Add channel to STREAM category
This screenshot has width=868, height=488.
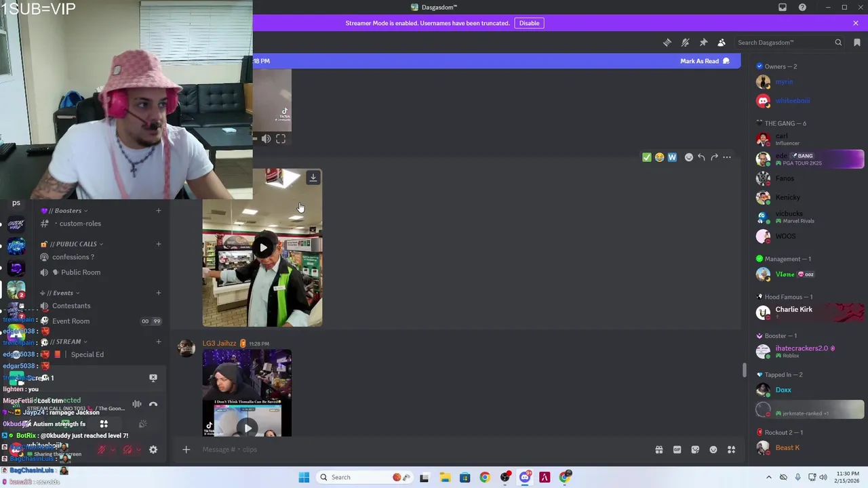point(158,342)
